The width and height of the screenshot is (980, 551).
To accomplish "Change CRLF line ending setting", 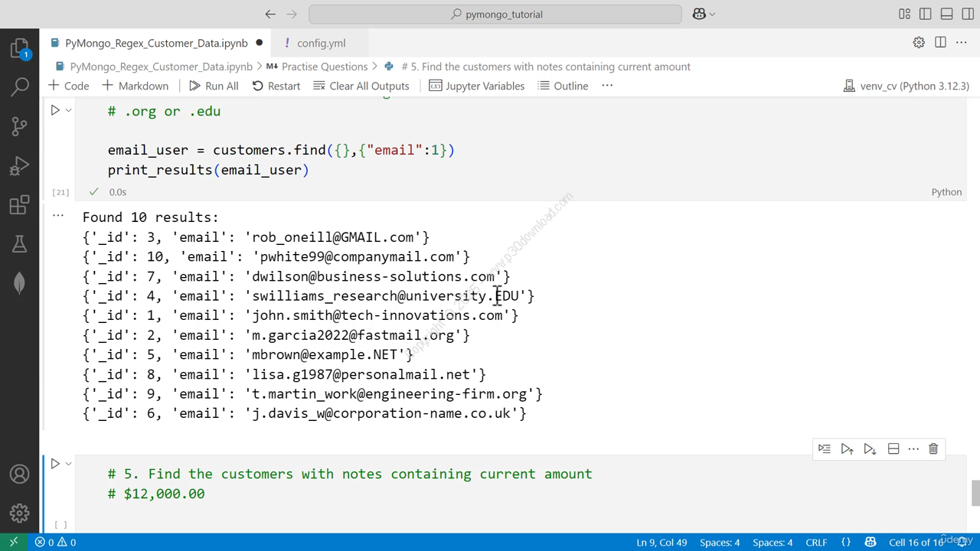I will pyautogui.click(x=816, y=542).
